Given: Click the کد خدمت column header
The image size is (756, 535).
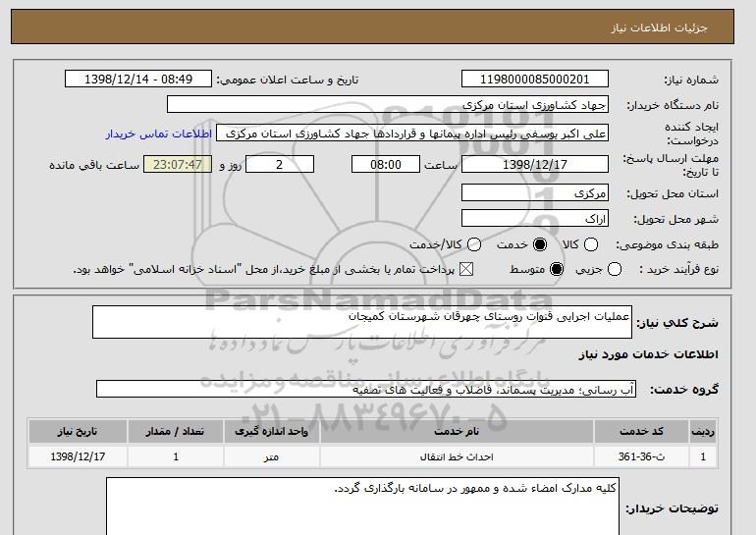Looking at the screenshot, I should tap(641, 431).
